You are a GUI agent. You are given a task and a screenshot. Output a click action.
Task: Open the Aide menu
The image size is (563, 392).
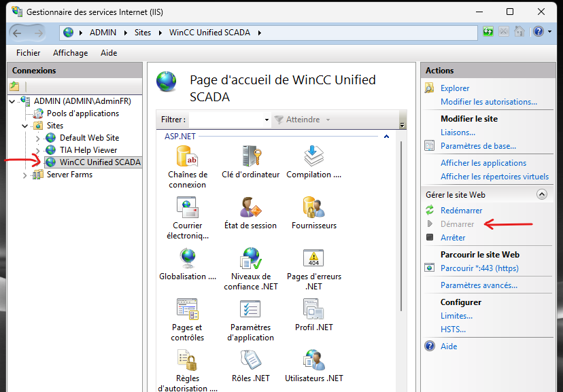[109, 53]
